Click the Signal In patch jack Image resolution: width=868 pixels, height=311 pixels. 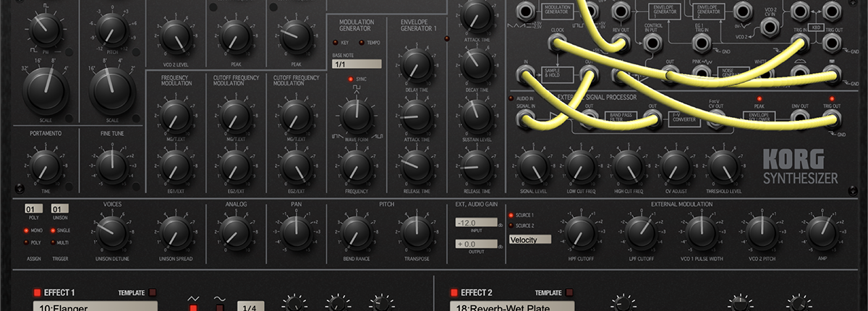pos(526,118)
